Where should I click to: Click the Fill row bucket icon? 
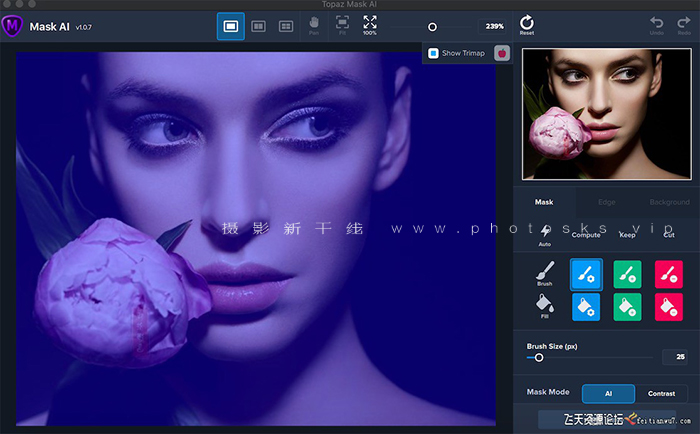(x=545, y=306)
